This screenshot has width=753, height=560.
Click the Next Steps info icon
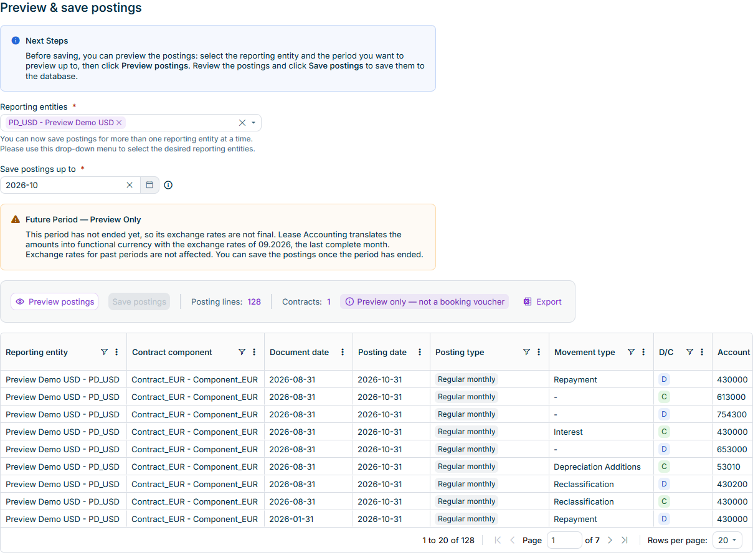16,40
